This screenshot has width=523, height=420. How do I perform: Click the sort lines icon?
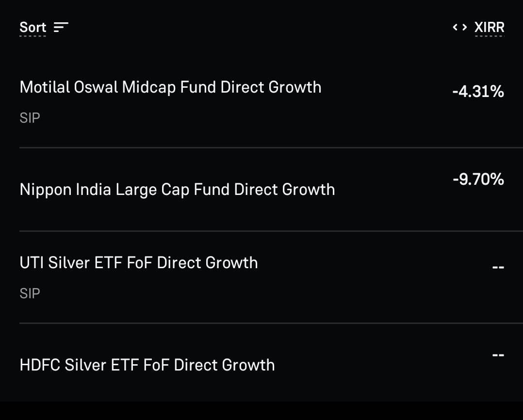pyautogui.click(x=61, y=27)
